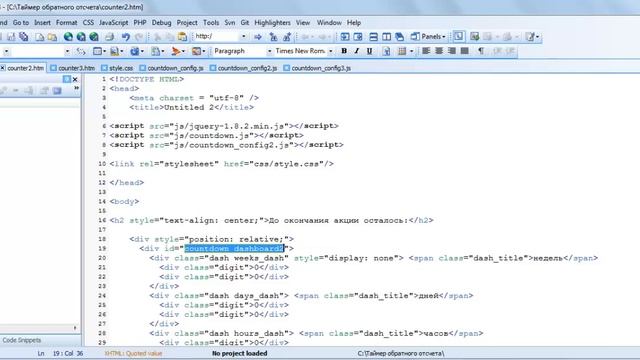Open the Window menu
640x360 pixels.
[329, 23]
